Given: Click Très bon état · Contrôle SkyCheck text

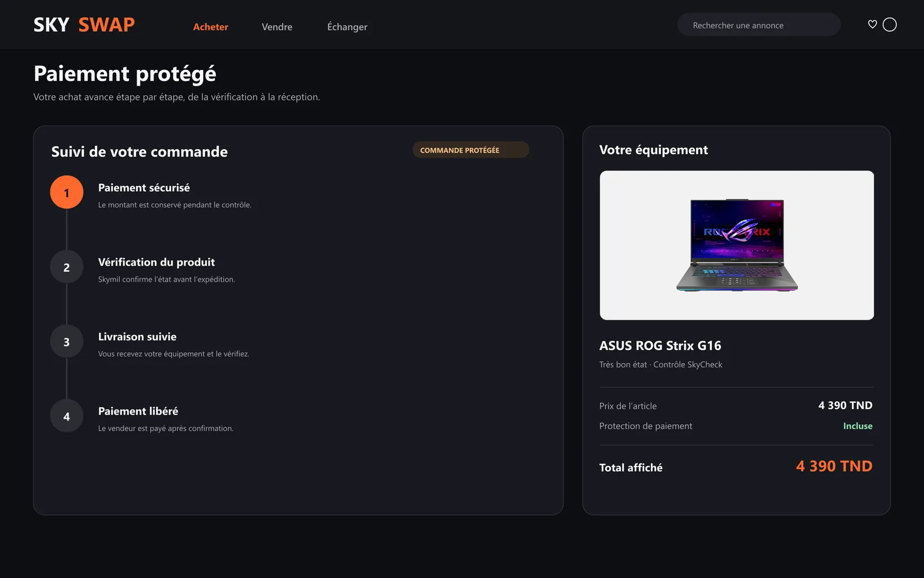Looking at the screenshot, I should [x=661, y=365].
